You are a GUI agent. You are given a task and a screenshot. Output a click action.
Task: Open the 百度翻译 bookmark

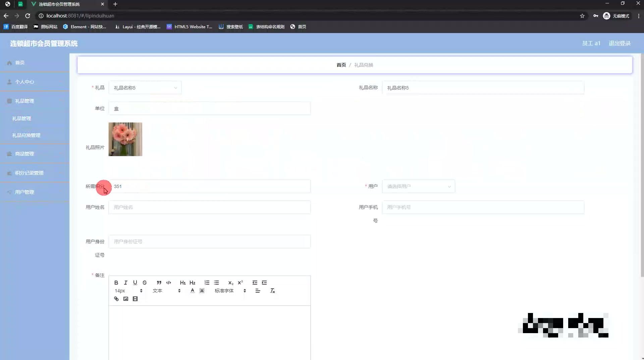click(x=15, y=27)
